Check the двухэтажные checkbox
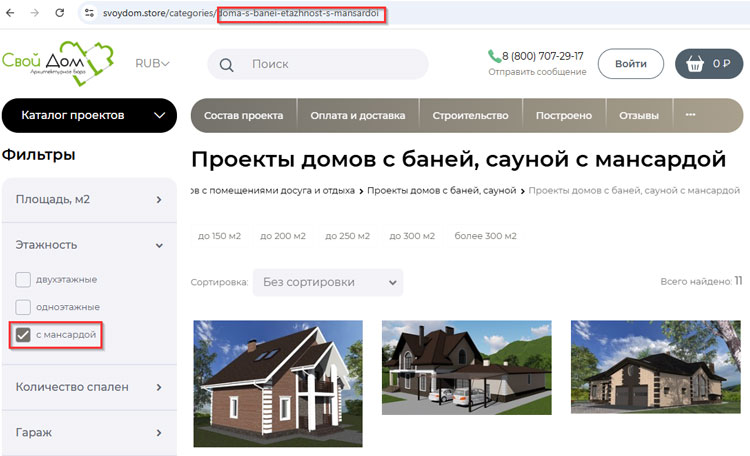This screenshot has width=750, height=456. point(23,279)
